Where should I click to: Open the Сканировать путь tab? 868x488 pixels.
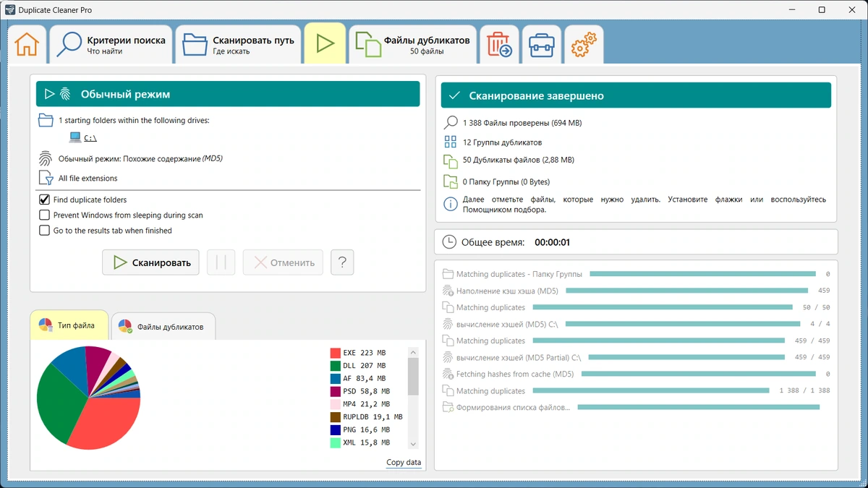click(238, 44)
